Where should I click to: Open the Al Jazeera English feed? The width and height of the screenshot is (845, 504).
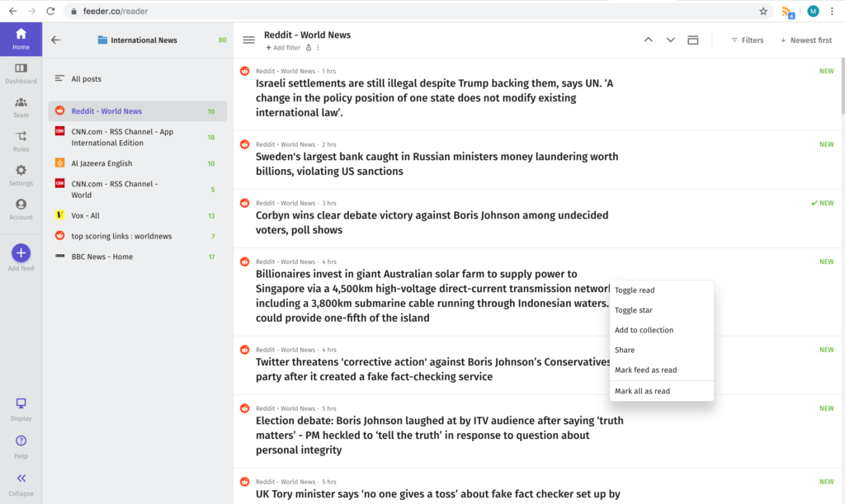point(138,163)
